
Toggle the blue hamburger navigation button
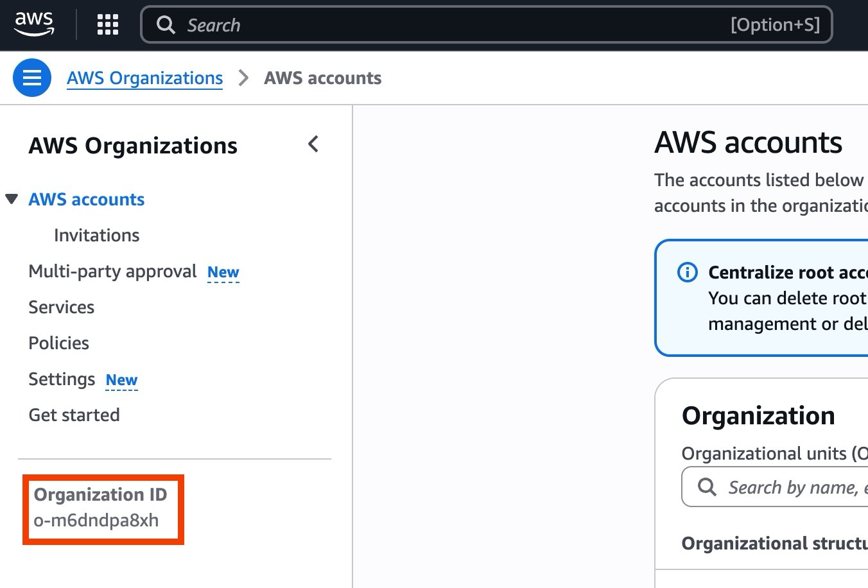(x=32, y=78)
